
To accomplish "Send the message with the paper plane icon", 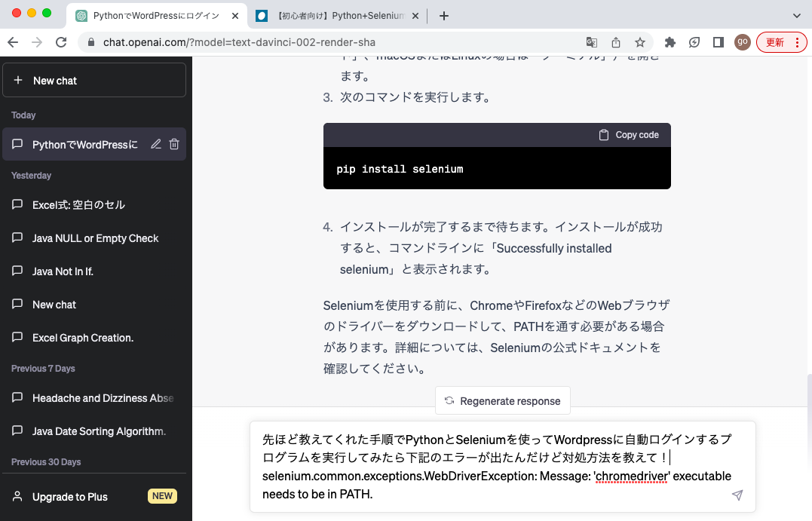I will point(737,495).
